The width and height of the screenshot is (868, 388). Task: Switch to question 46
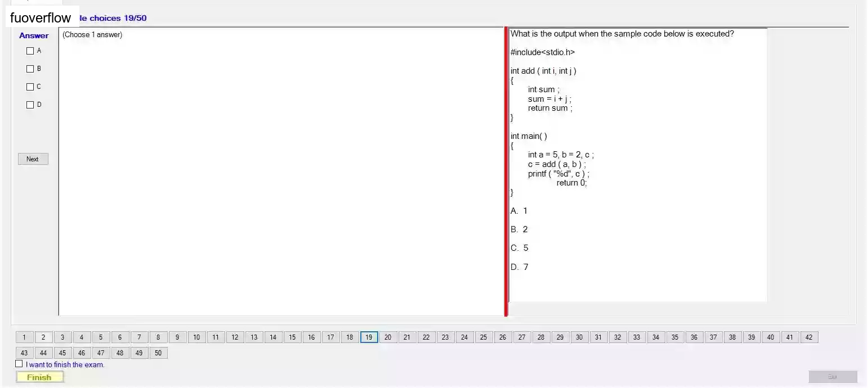(82, 353)
